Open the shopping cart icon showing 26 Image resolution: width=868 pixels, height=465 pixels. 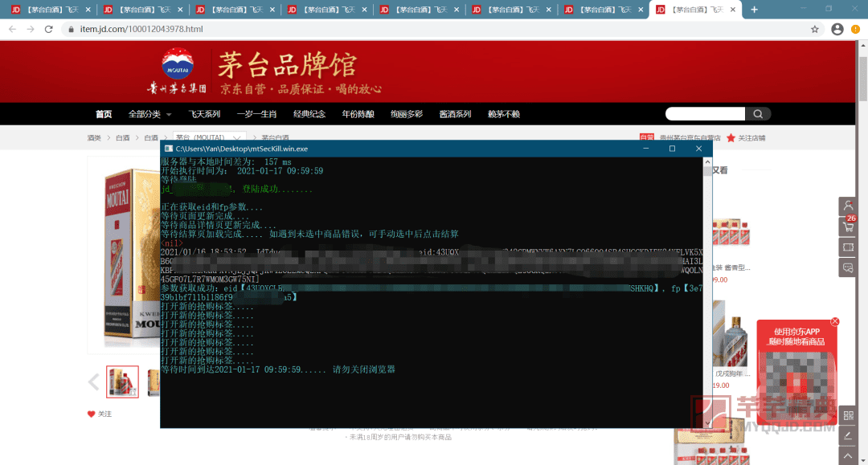click(x=848, y=226)
